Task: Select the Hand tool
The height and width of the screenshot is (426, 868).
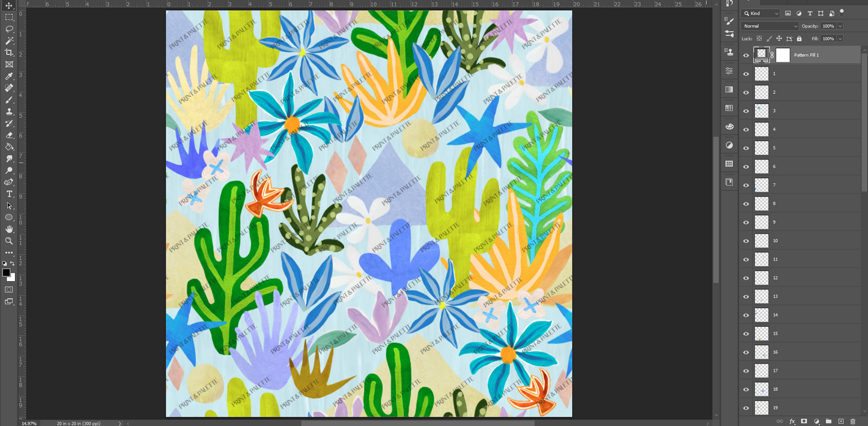Action: pyautogui.click(x=9, y=229)
